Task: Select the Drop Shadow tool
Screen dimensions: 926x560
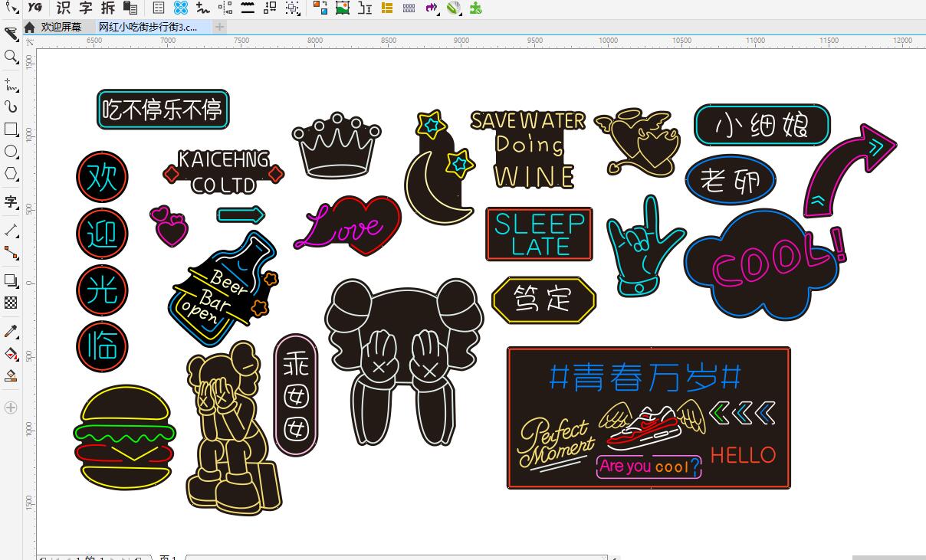Action: coord(11,280)
